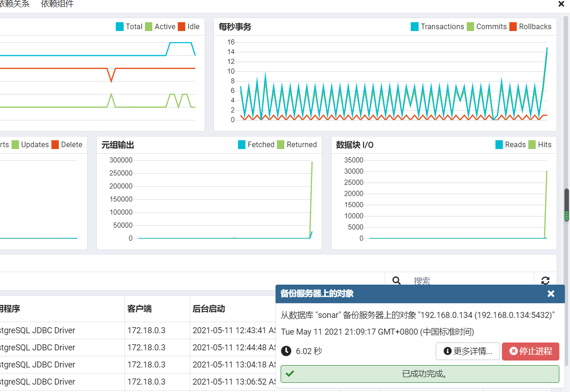Click the search magnifier icon

click(x=396, y=280)
